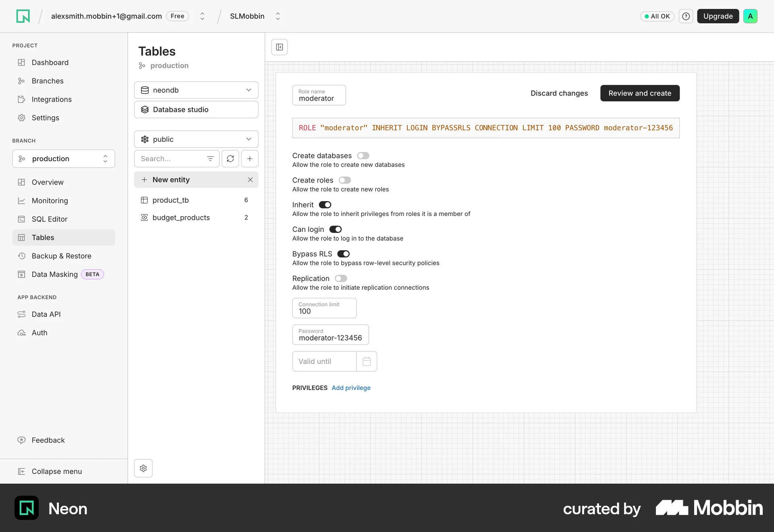Screen dimensions: 774x532
Task: Enable the Replication toggle
Action: coord(341,278)
